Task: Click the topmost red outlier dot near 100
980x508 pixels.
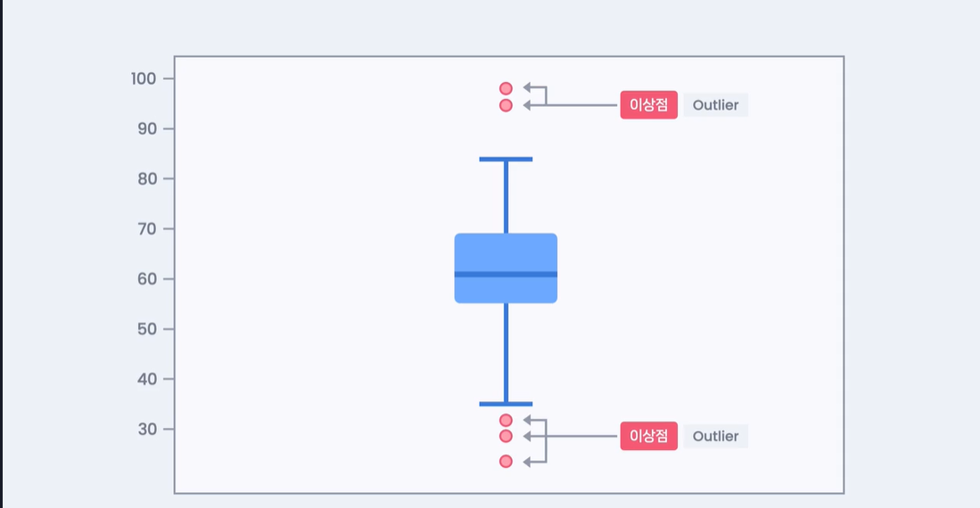Action: [506, 89]
